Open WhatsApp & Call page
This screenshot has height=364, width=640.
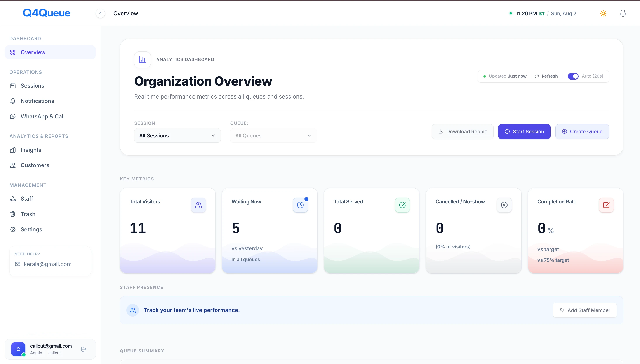click(x=50, y=116)
